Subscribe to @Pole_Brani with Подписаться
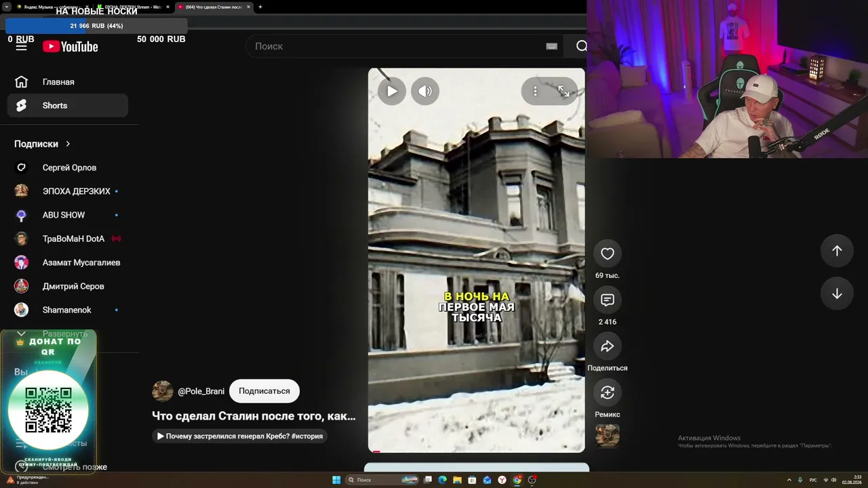This screenshot has width=868, height=488. [x=264, y=391]
